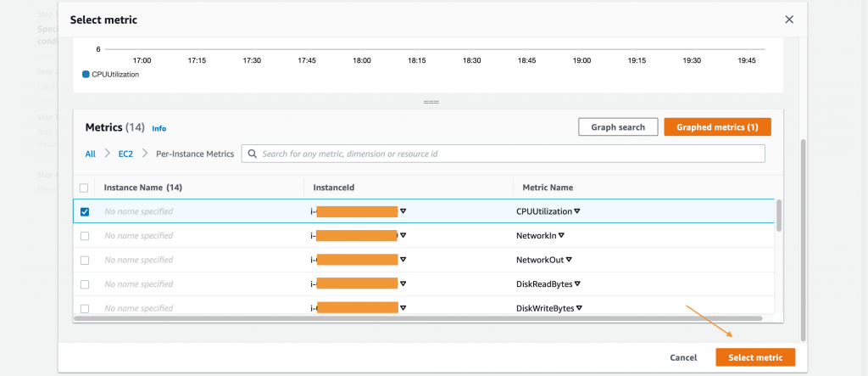Screen dimensions: 868x376
Task: Click 'No name specified' in DiskReadBytes row
Action: tap(138, 284)
